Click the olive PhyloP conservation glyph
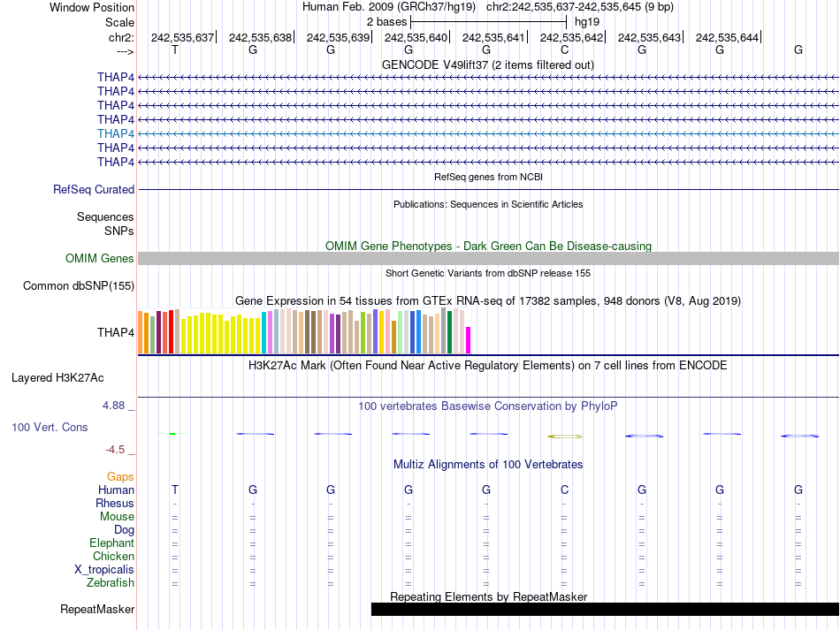840x630 pixels. point(564,436)
